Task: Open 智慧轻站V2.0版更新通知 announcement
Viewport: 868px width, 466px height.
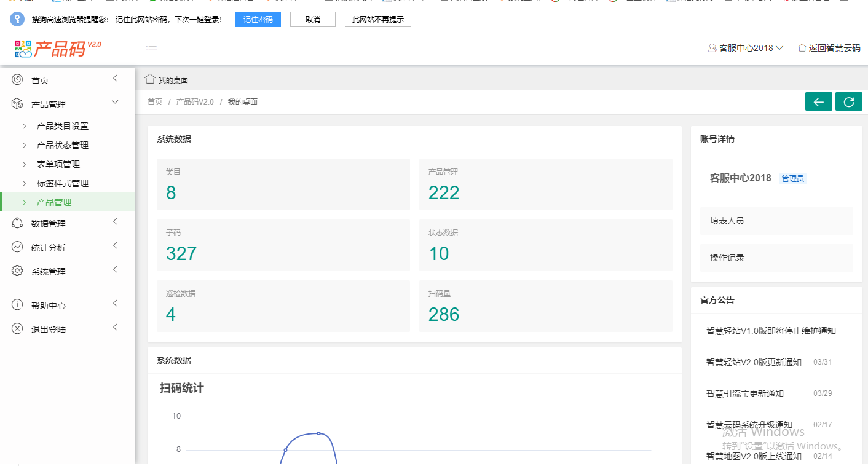Action: coord(754,362)
